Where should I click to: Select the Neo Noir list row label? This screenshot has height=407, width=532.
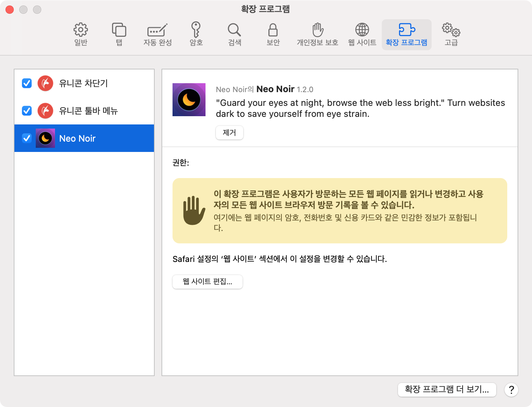(77, 139)
